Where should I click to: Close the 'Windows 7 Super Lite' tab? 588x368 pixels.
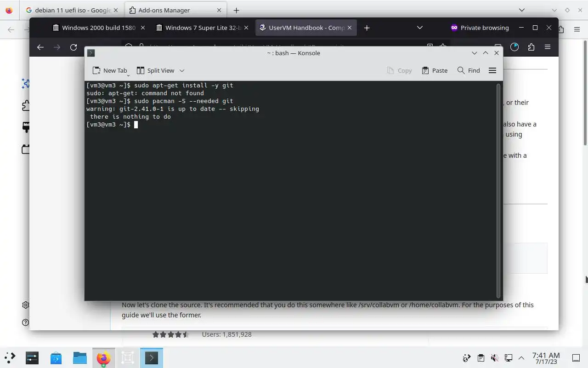(246, 28)
